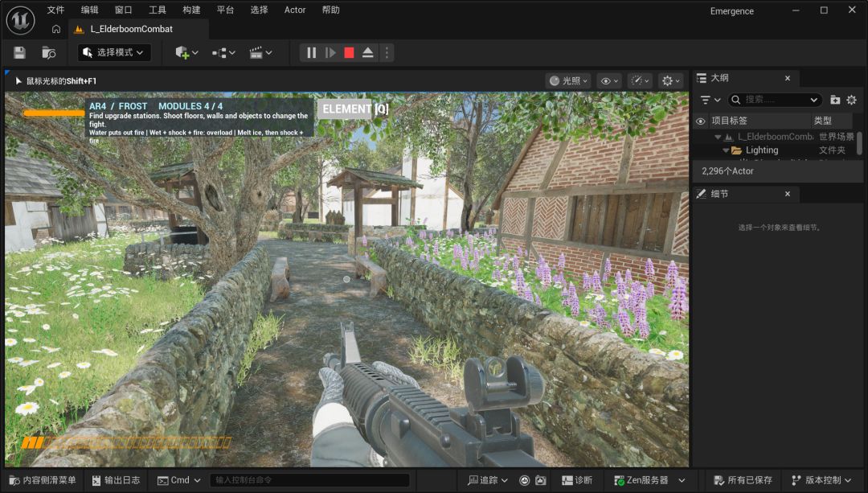The width and height of the screenshot is (868, 493).
Task: Advance one frame with the skip button
Action: 330,52
